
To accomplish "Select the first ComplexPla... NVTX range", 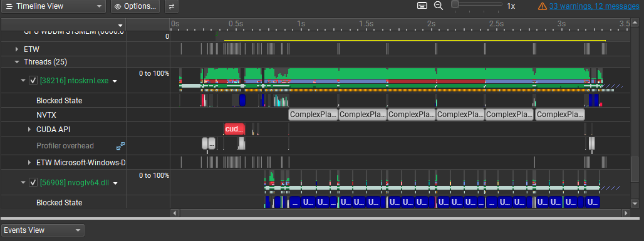I will click(313, 115).
